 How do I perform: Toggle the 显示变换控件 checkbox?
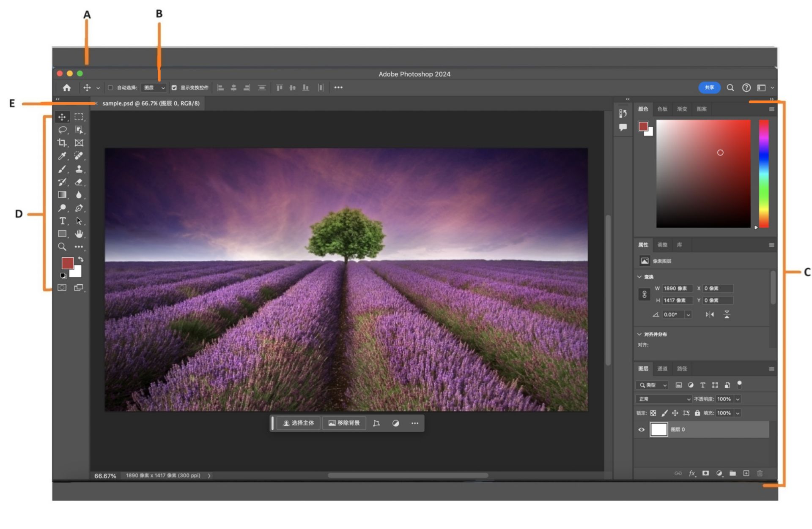click(x=174, y=87)
